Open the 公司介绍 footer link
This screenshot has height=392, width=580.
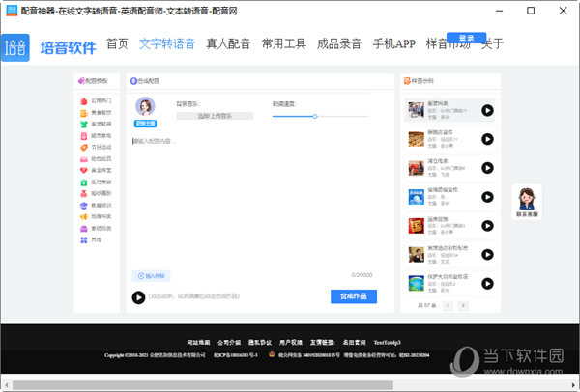(x=229, y=343)
